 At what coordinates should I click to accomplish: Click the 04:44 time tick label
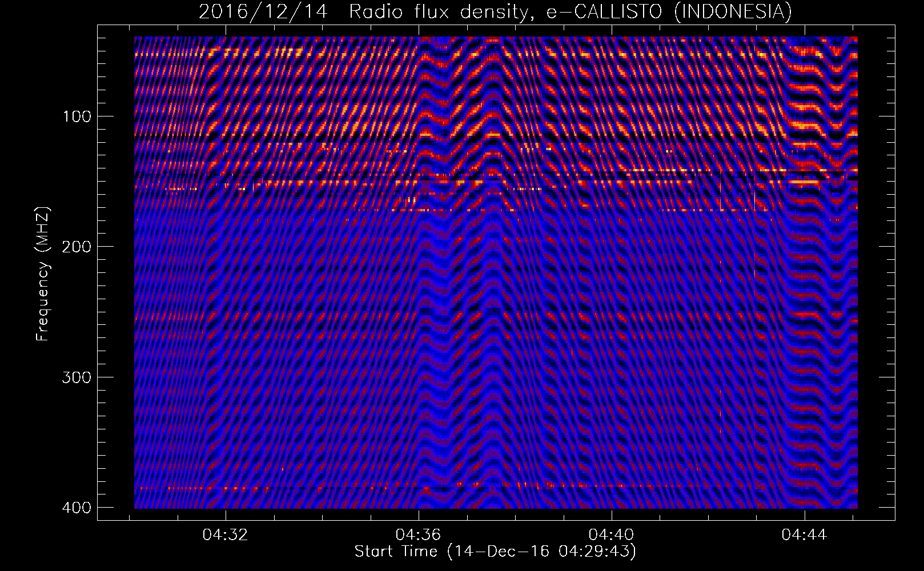(804, 535)
